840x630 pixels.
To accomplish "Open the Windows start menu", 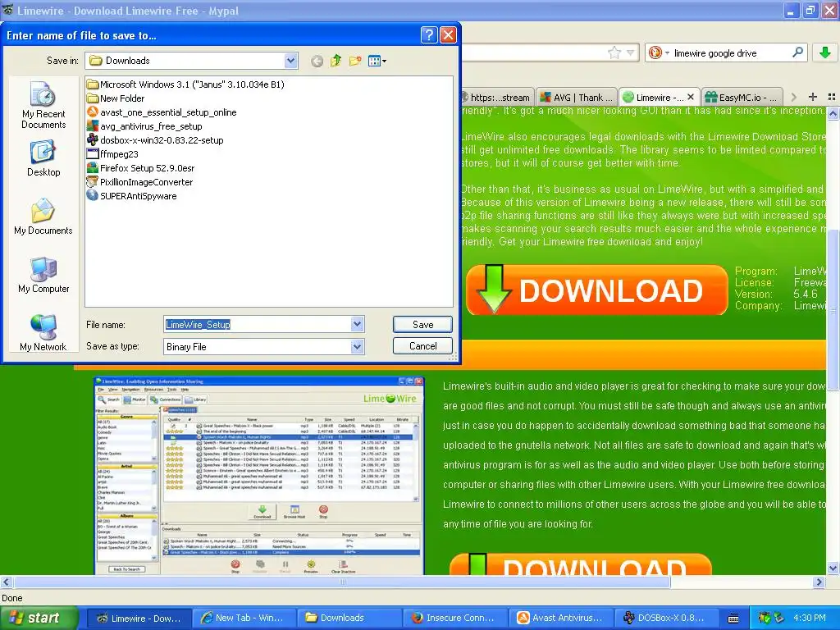I will pyautogui.click(x=39, y=618).
